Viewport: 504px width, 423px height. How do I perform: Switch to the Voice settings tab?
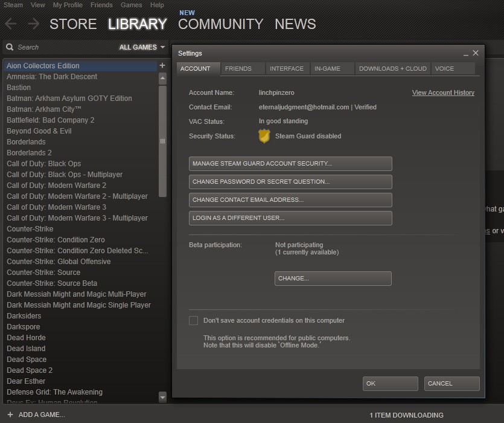(453, 68)
